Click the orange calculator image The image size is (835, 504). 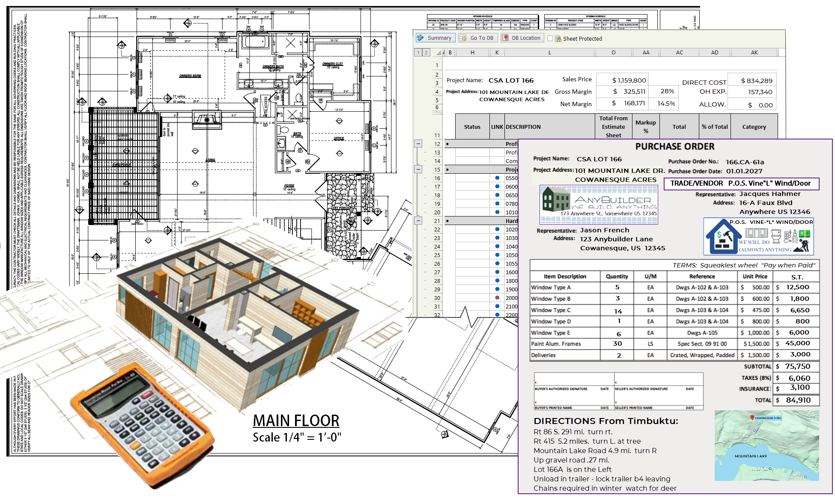143,425
